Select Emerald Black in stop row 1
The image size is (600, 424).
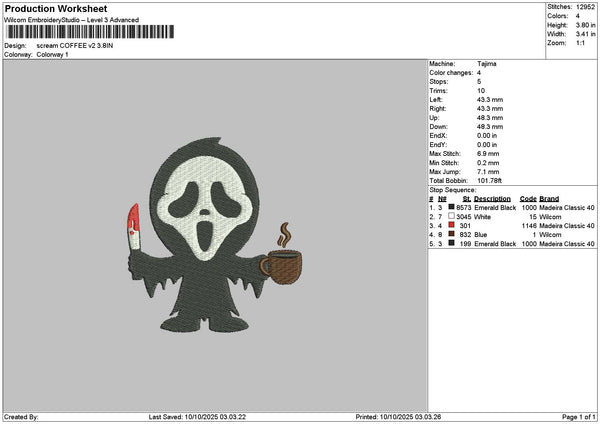click(495, 208)
